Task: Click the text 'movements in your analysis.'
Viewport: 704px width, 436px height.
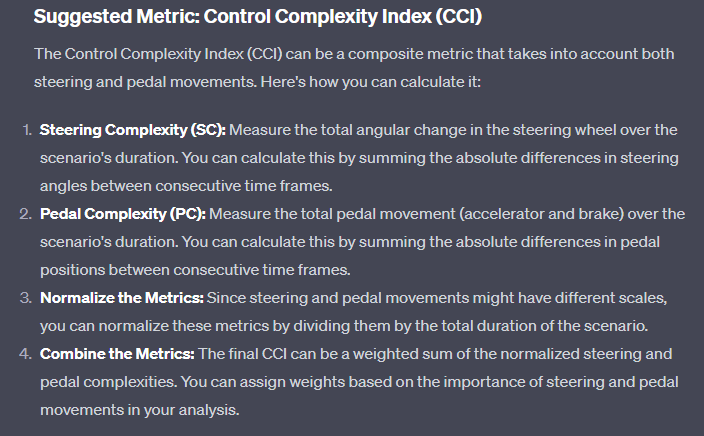Action: pyautogui.click(x=140, y=410)
